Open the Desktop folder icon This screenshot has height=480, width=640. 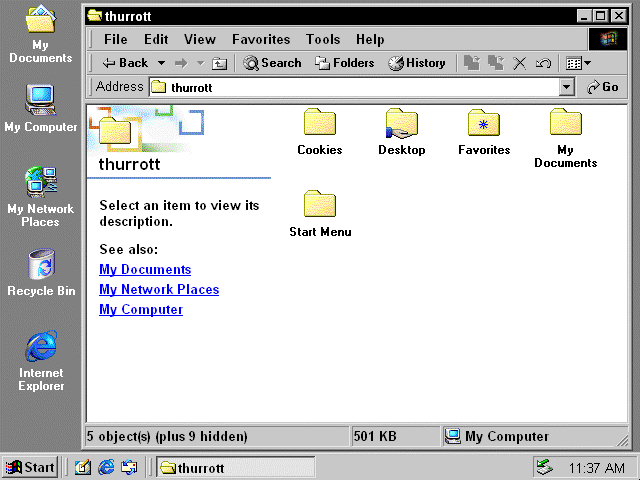pyautogui.click(x=401, y=124)
